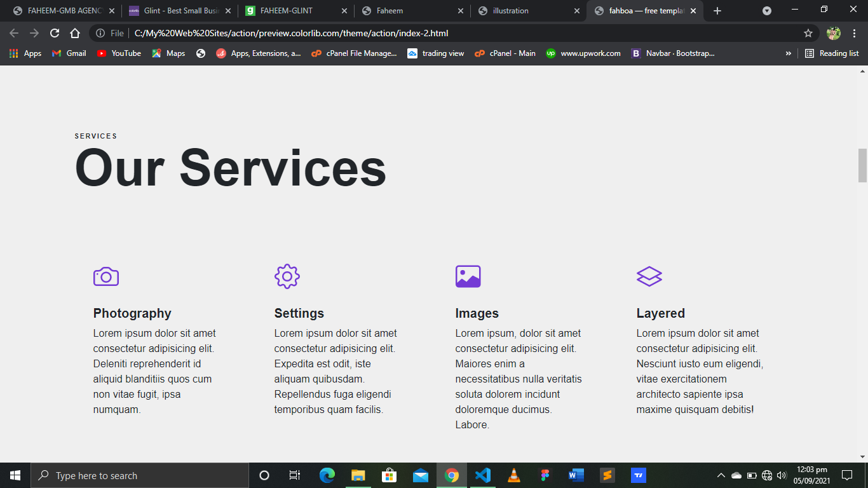Bookmark this page with the star icon
The height and width of the screenshot is (488, 868).
click(x=808, y=33)
